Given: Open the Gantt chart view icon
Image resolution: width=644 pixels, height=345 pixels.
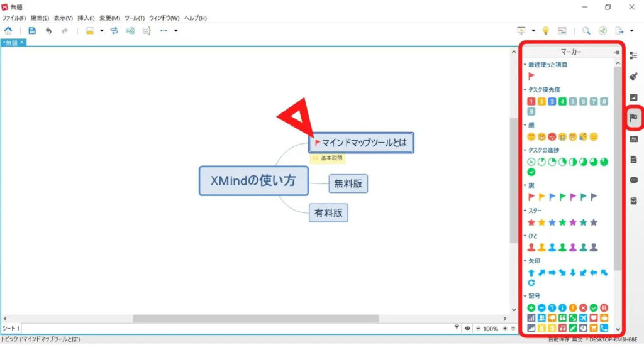Looking at the screenshot, I should 562,30.
